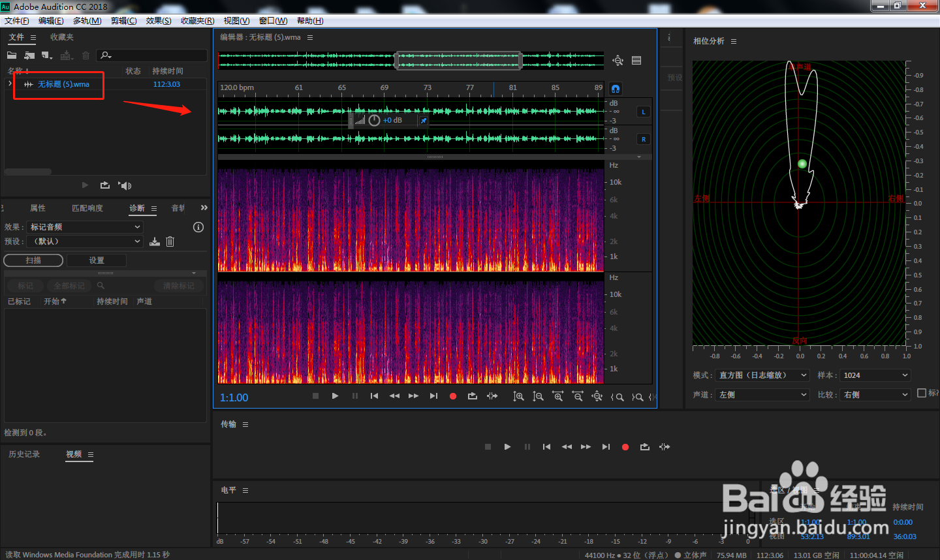This screenshot has width=940, height=560.
Task: Click zoom in amplitude icon
Action: [518, 396]
